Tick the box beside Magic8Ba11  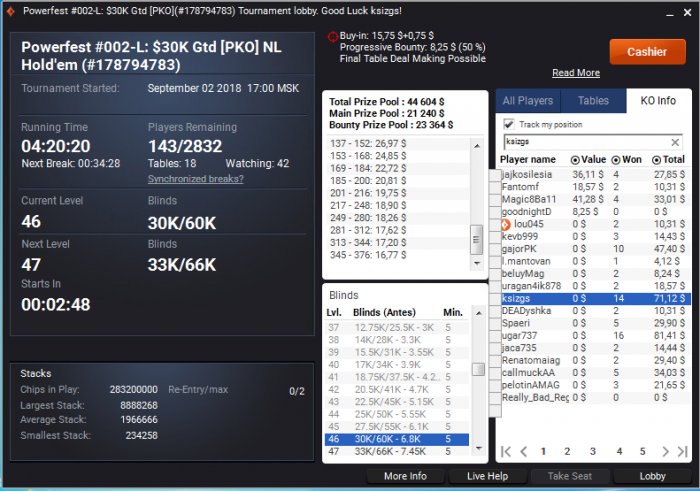pyautogui.click(x=495, y=200)
